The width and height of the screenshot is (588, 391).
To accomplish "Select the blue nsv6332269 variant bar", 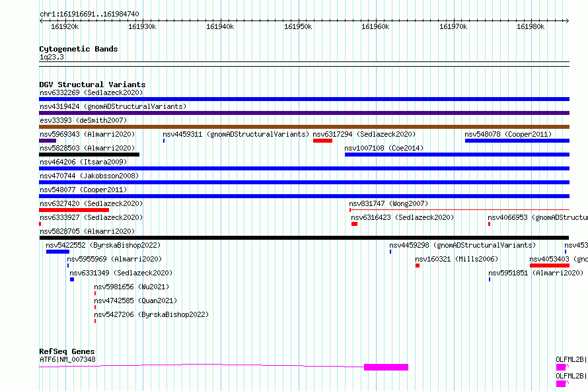I will point(304,99).
